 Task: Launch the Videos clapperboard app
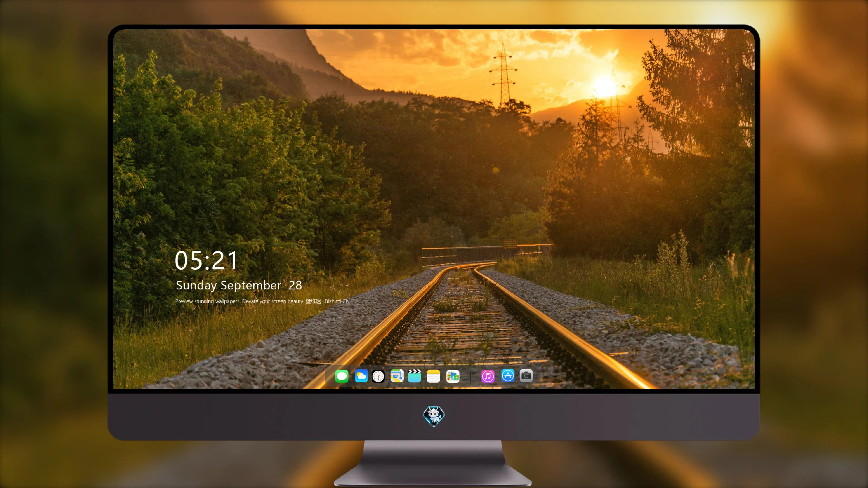(415, 376)
